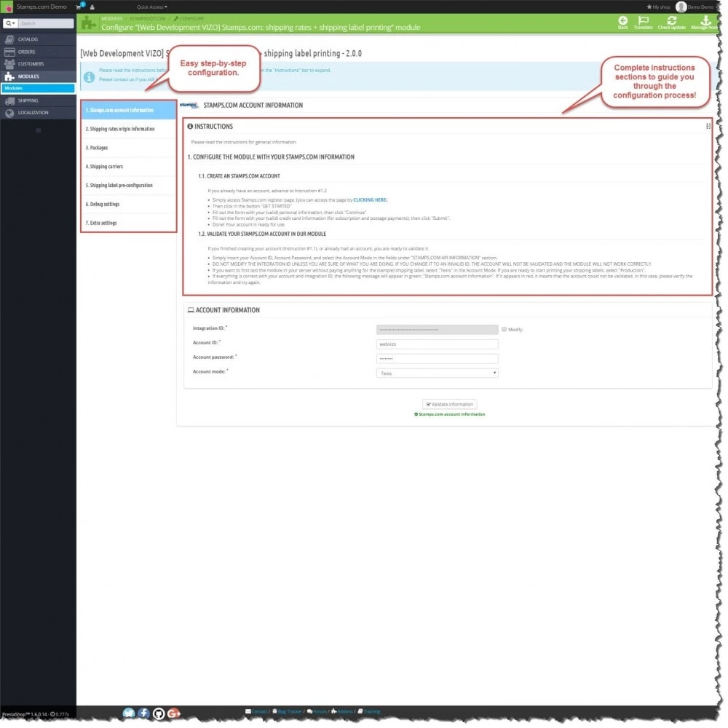728x728 pixels.
Task: Collapse the Instructions panel with corner toggle
Action: (708, 126)
